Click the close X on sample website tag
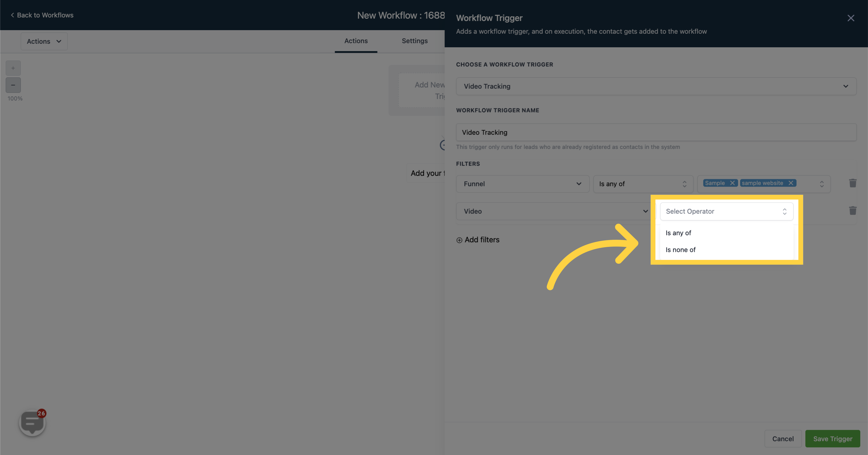The height and width of the screenshot is (455, 868). pos(791,183)
